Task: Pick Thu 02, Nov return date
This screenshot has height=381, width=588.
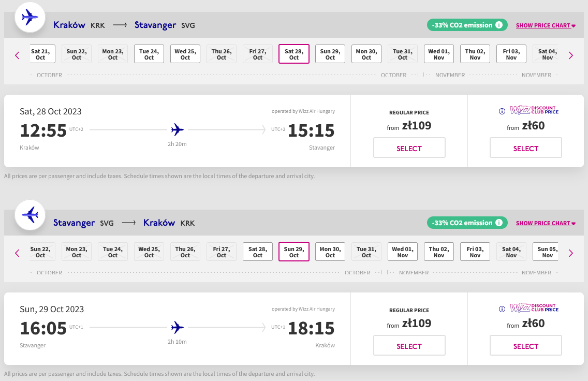Action: (439, 252)
